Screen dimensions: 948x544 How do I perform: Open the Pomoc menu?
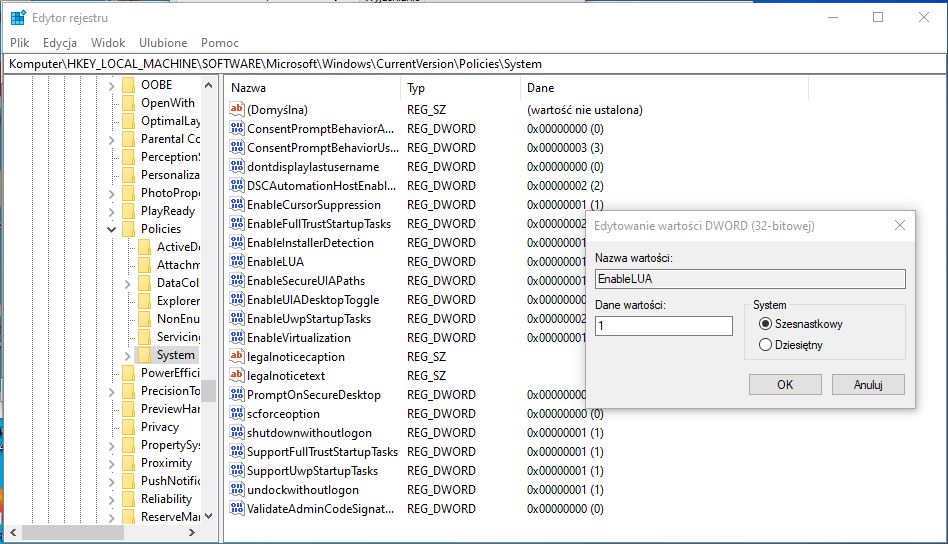pos(219,43)
